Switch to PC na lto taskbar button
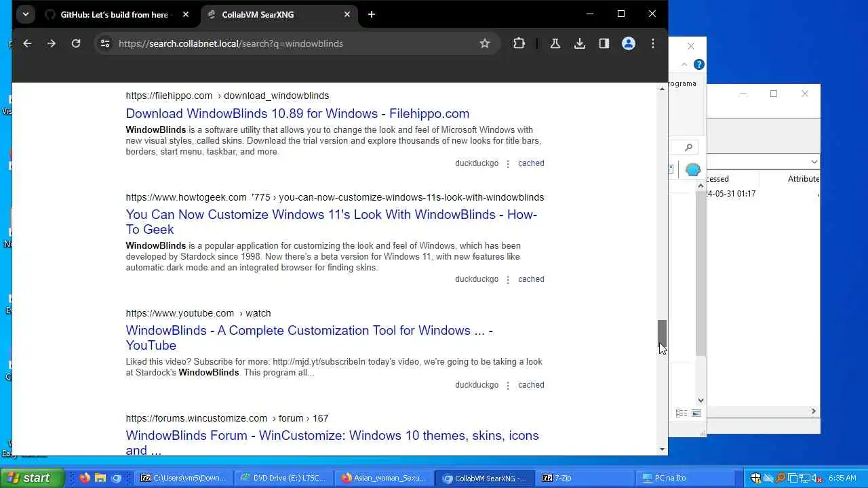 (x=687, y=478)
